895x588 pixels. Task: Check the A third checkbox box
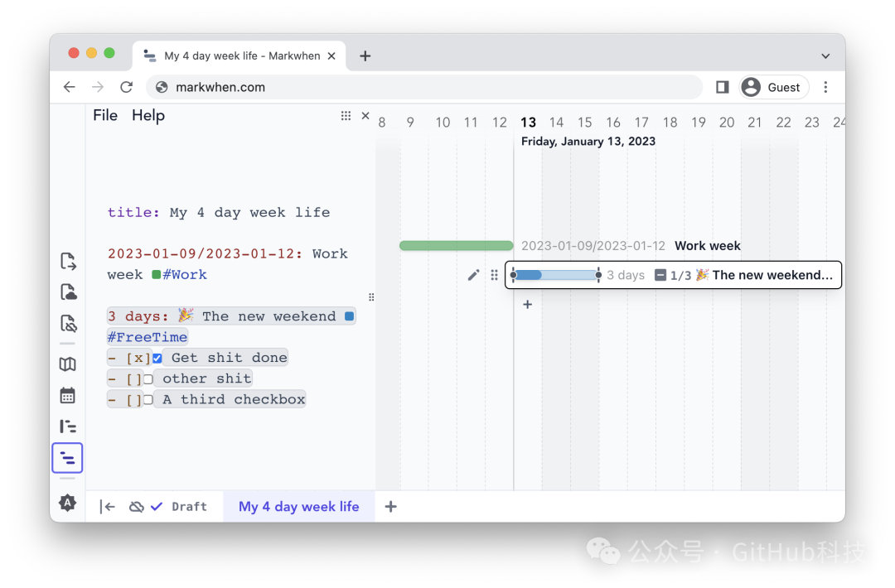[148, 400]
